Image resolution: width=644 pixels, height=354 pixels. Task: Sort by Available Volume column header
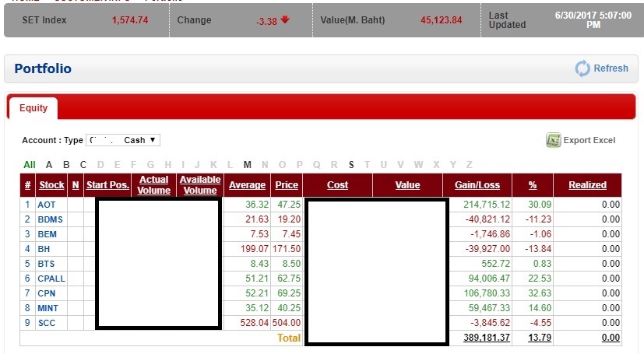coord(200,185)
